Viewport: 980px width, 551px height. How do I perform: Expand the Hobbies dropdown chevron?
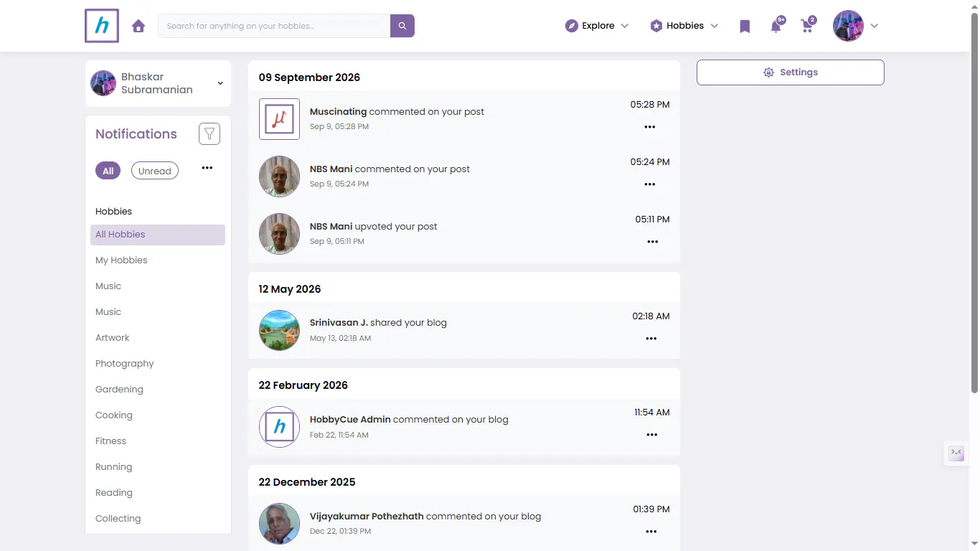pos(714,26)
